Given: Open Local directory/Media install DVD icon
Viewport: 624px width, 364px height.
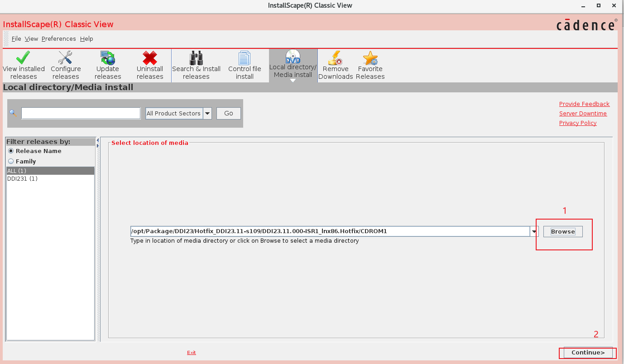Looking at the screenshot, I should (x=293, y=57).
